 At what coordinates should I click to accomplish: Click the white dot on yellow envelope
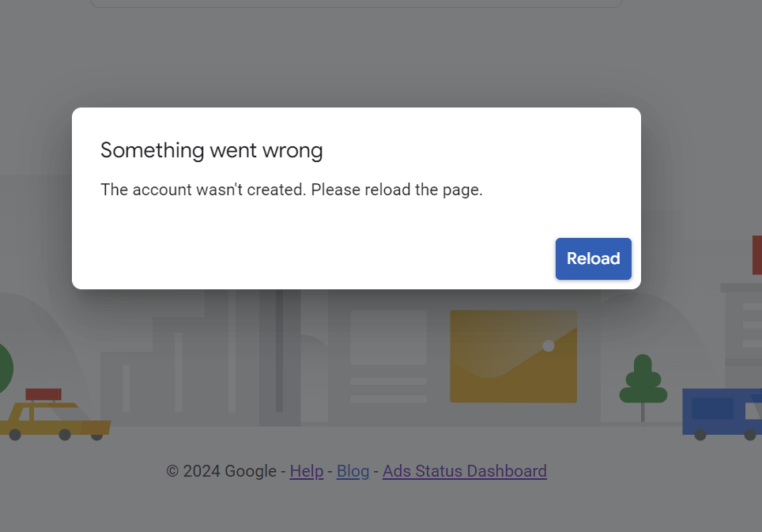point(548,345)
